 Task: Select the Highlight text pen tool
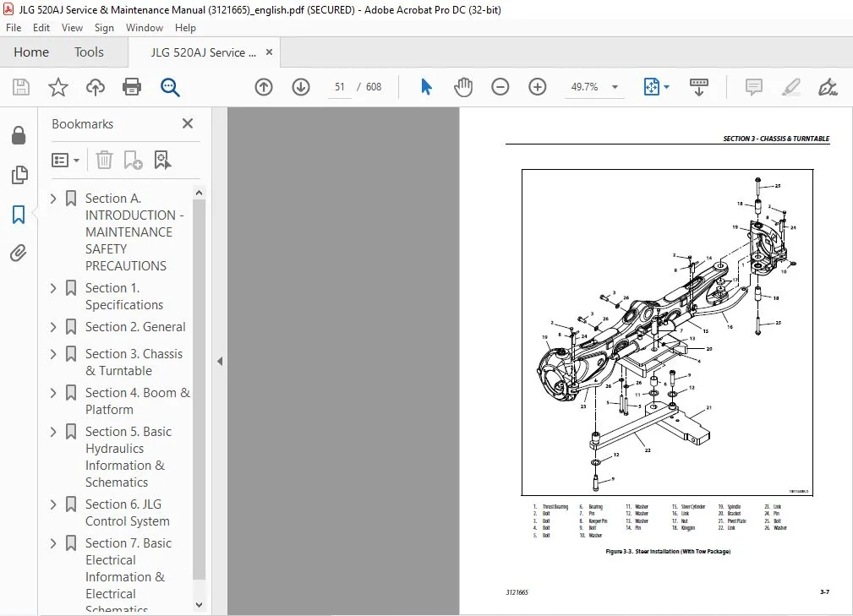pos(791,87)
